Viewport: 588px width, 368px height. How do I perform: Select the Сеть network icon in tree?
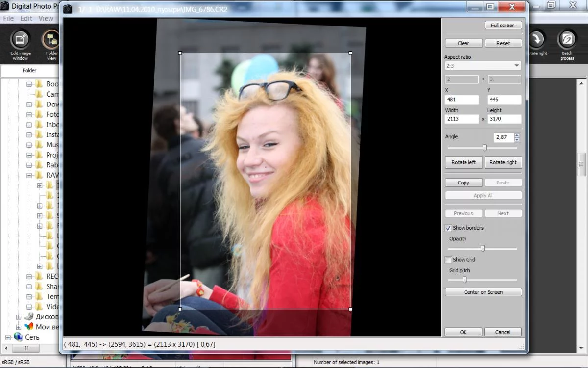18,337
